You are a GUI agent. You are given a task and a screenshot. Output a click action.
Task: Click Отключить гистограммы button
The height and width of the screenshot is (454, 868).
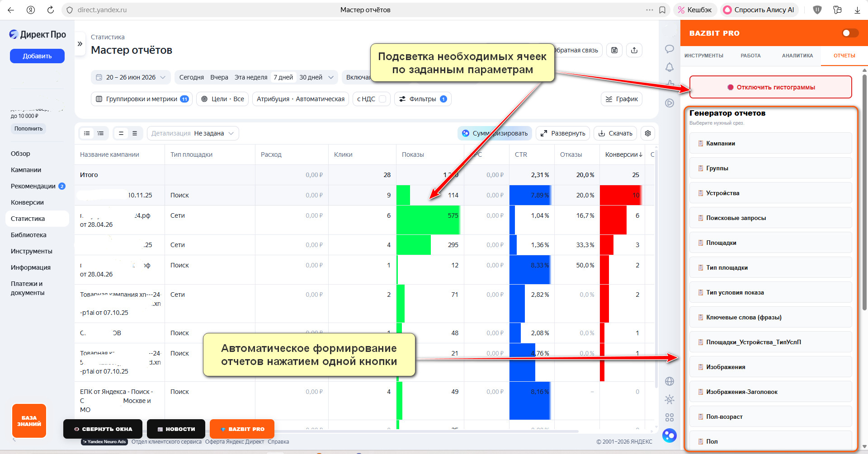[x=770, y=87]
